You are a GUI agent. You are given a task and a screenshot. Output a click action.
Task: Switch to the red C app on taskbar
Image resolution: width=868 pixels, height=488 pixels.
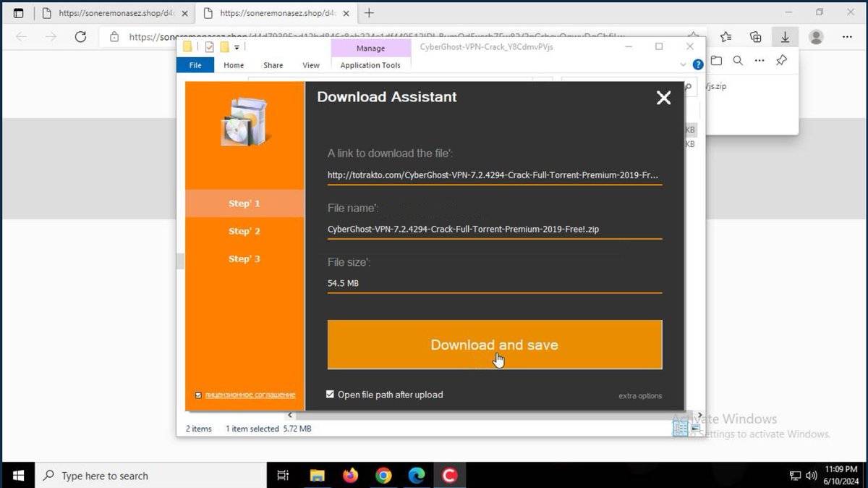[x=450, y=476]
